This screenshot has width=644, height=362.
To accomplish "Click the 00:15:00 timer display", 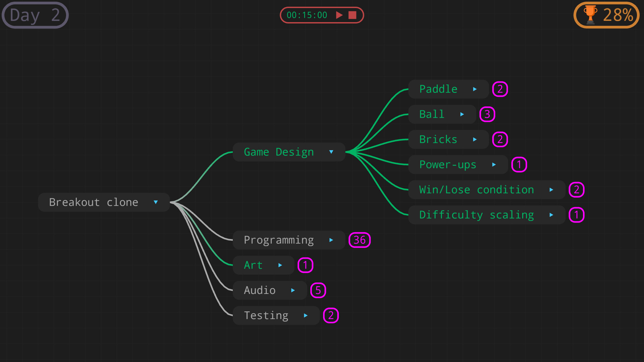I will [x=307, y=15].
